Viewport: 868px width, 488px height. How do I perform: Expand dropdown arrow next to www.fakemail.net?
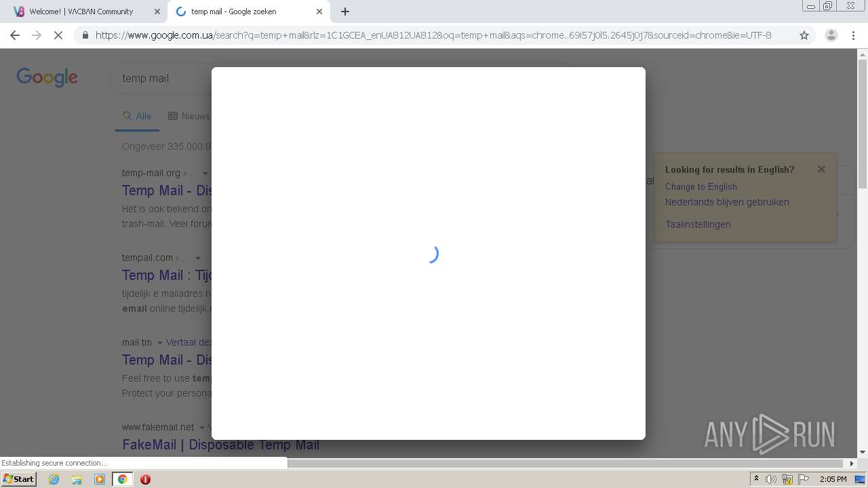pyautogui.click(x=202, y=428)
